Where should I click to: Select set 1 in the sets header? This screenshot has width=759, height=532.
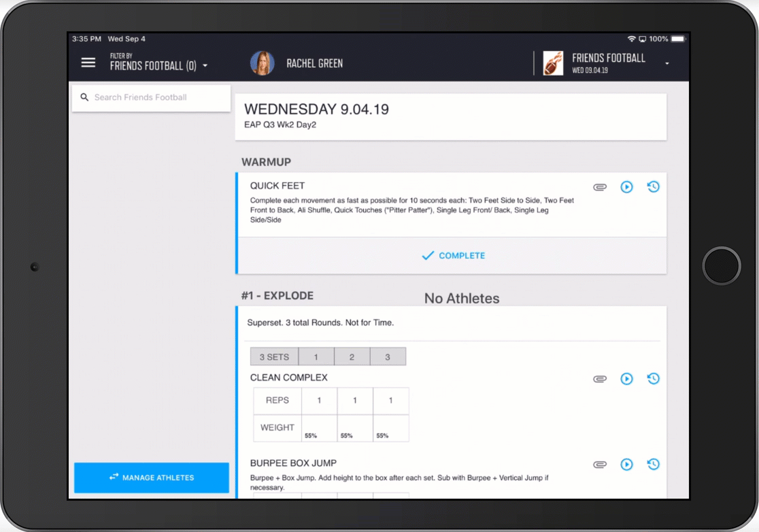pos(316,356)
